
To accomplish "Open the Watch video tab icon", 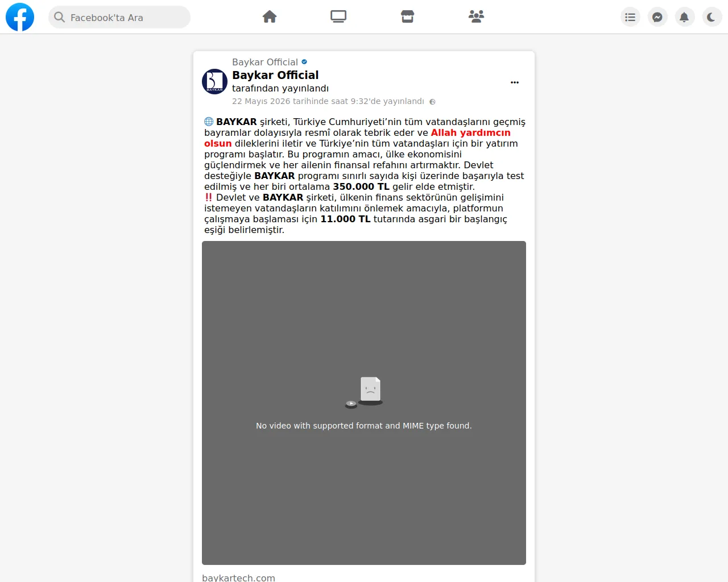I will (x=338, y=16).
